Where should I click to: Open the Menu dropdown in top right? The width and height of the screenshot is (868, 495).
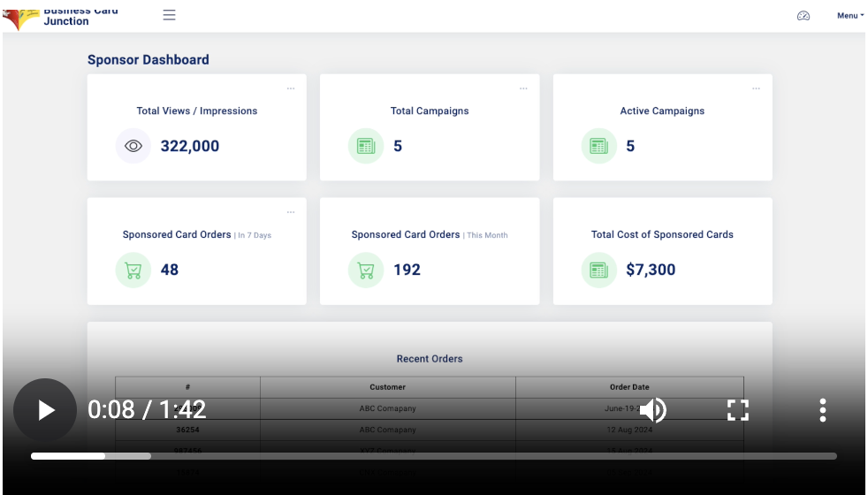[849, 16]
